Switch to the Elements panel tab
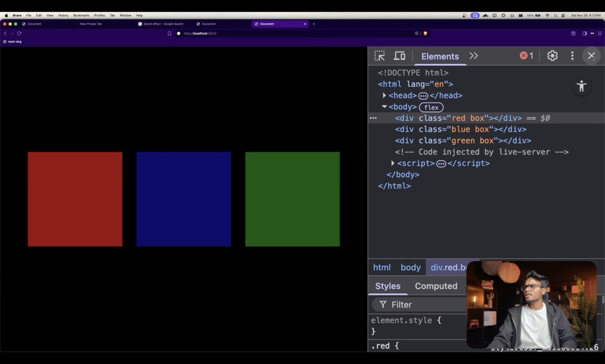 [x=440, y=56]
